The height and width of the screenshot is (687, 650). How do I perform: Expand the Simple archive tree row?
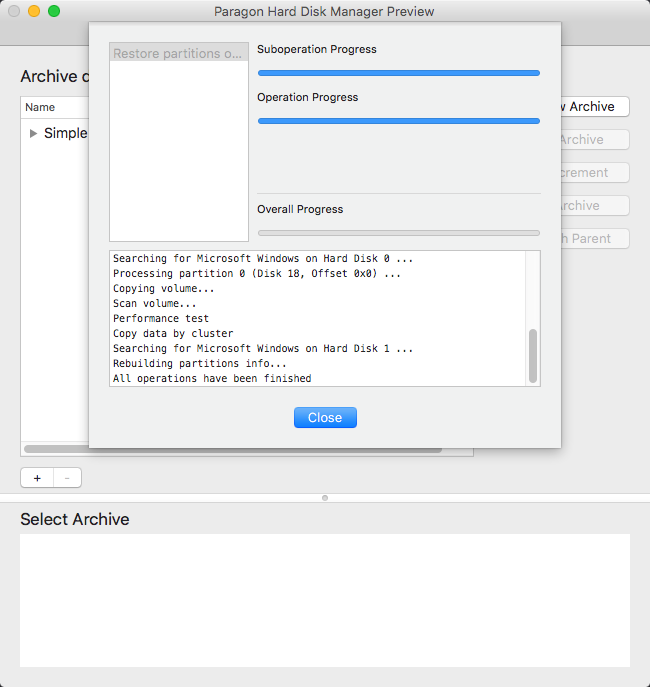(x=33, y=133)
